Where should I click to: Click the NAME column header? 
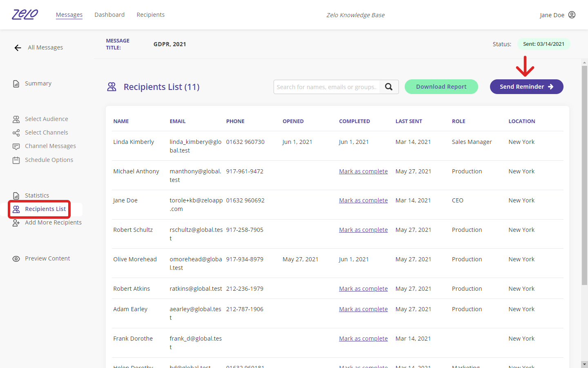tap(121, 121)
